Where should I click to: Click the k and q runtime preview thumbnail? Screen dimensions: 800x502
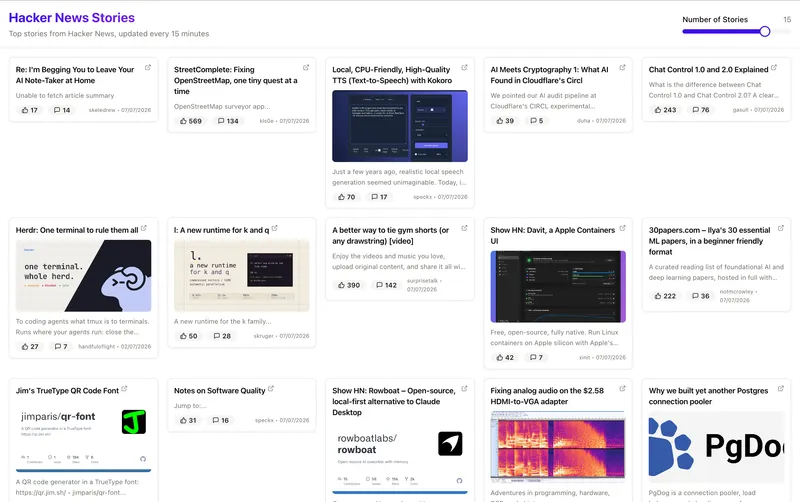click(242, 275)
